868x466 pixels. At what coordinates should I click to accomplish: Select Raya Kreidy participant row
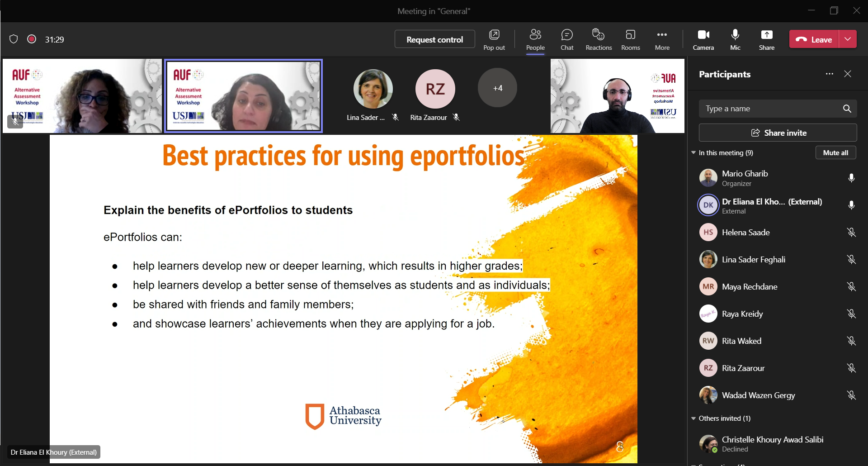click(778, 314)
